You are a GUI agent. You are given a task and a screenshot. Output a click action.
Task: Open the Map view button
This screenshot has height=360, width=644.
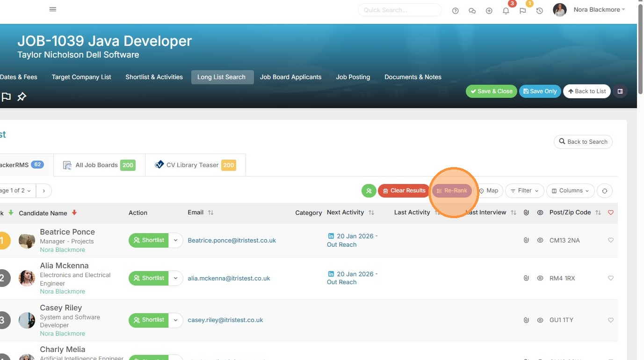489,191
